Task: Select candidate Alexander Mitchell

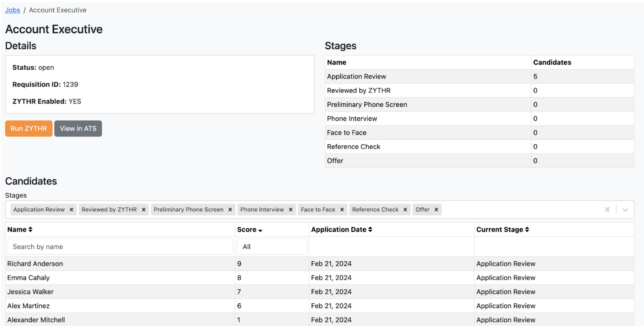Action: 36,320
